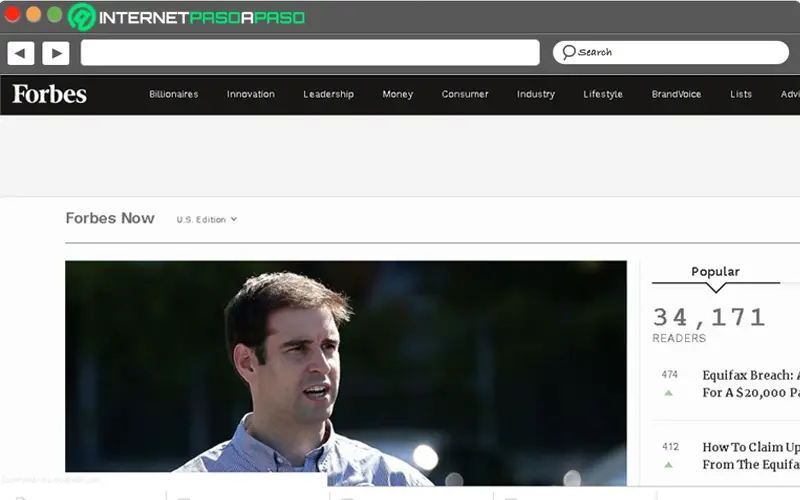The width and height of the screenshot is (800, 500).
Task: Click the red window close dot
Action: coord(12,14)
